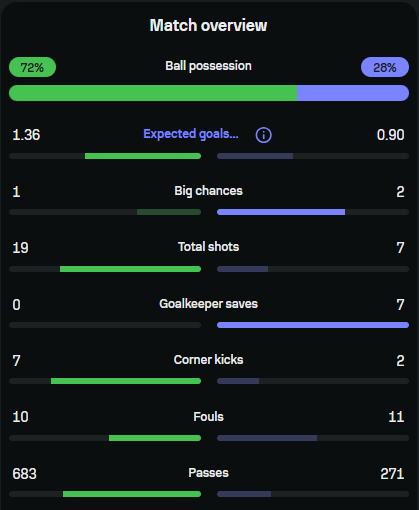This screenshot has width=419, height=510.
Task: Click the Passes stat label
Action: tap(208, 473)
